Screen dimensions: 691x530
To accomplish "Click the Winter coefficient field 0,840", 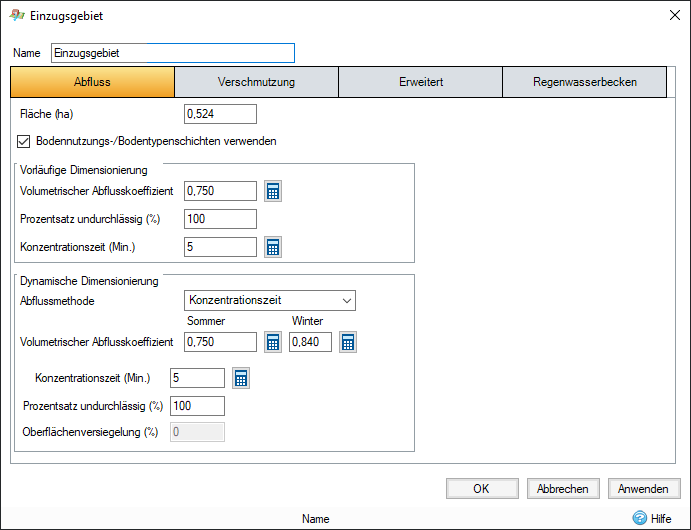I will (x=310, y=342).
